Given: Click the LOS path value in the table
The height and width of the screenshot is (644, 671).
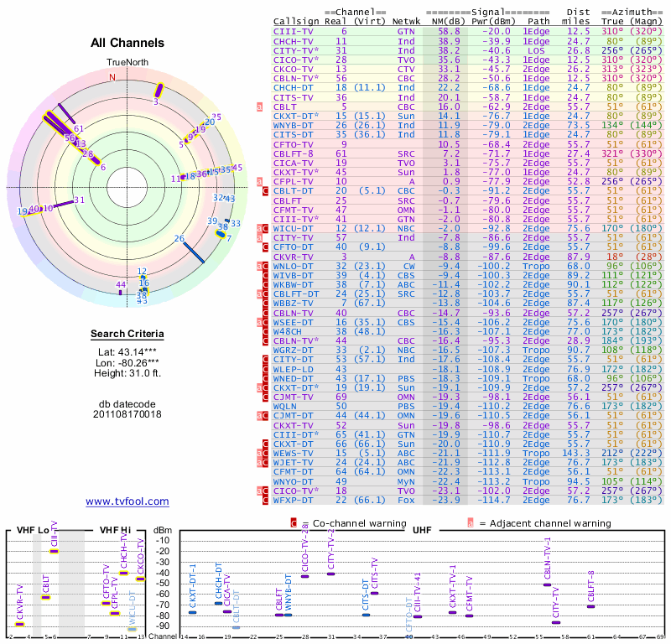Looking at the screenshot, I should click(x=536, y=50).
